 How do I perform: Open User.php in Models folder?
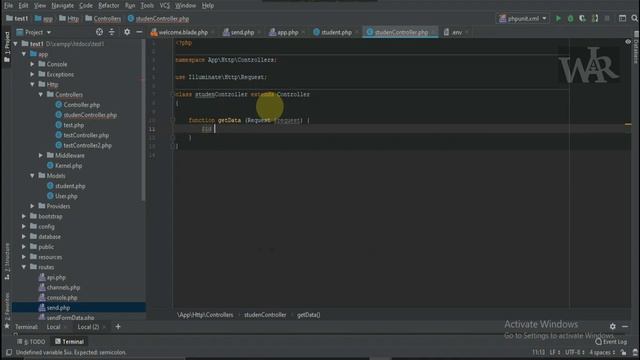pyautogui.click(x=66, y=196)
